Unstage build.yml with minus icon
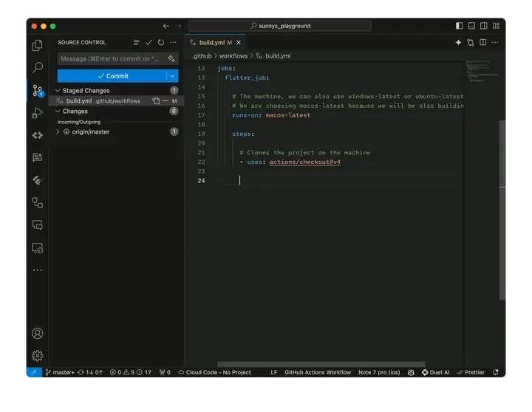This screenshot has width=532, height=412. (166, 100)
